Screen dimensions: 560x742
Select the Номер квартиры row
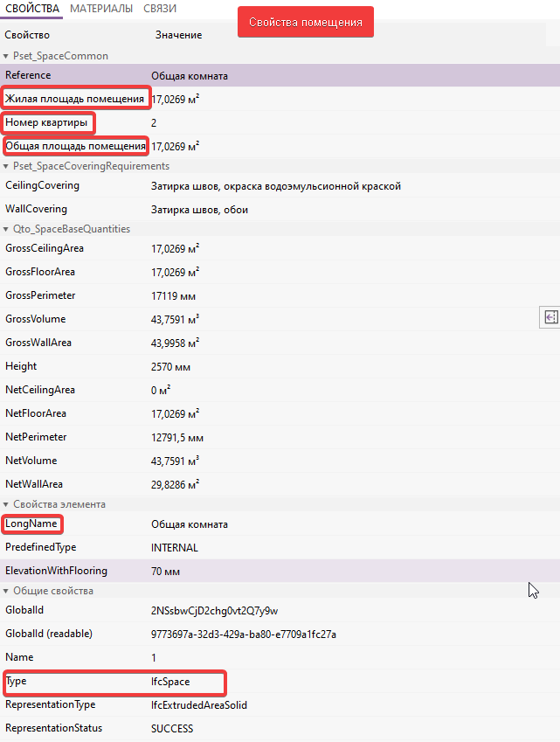point(48,123)
